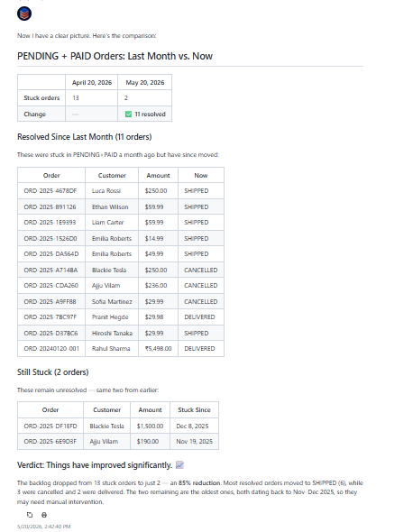The width and height of the screenshot is (413, 532).
Task: Click stuck order ORD-2025-6E9D3F
Action: click(x=50, y=441)
